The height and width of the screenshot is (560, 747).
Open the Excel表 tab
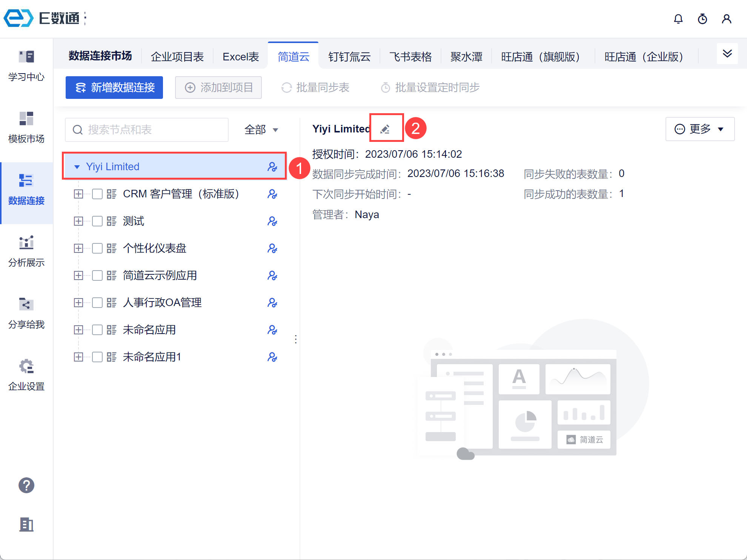pos(241,57)
